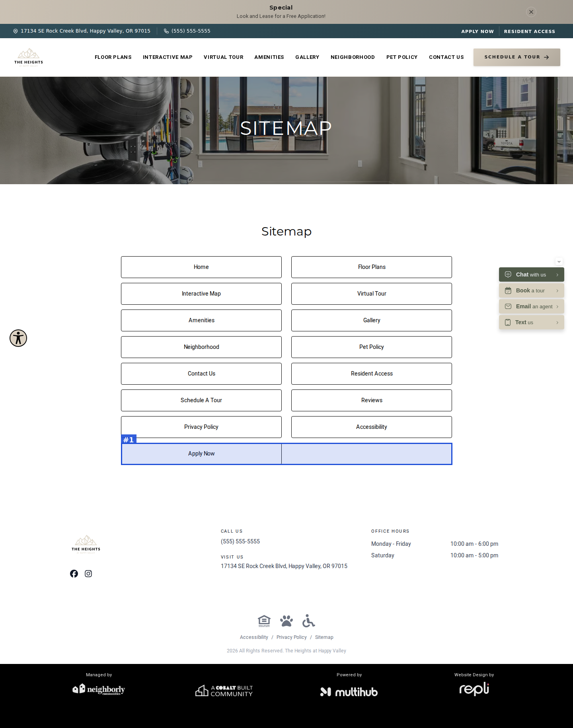
Task: Expand Text us arrow
Action: pyautogui.click(x=557, y=323)
